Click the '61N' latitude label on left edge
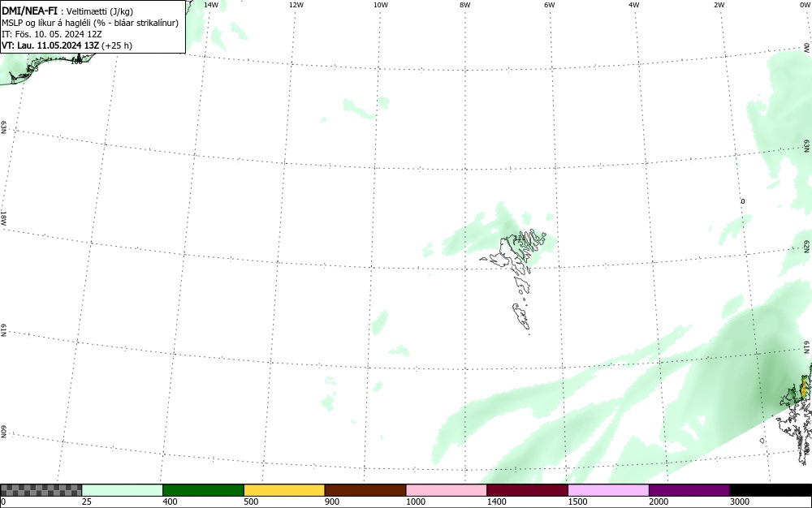Viewport: 812px width, 508px height. (x=3, y=330)
